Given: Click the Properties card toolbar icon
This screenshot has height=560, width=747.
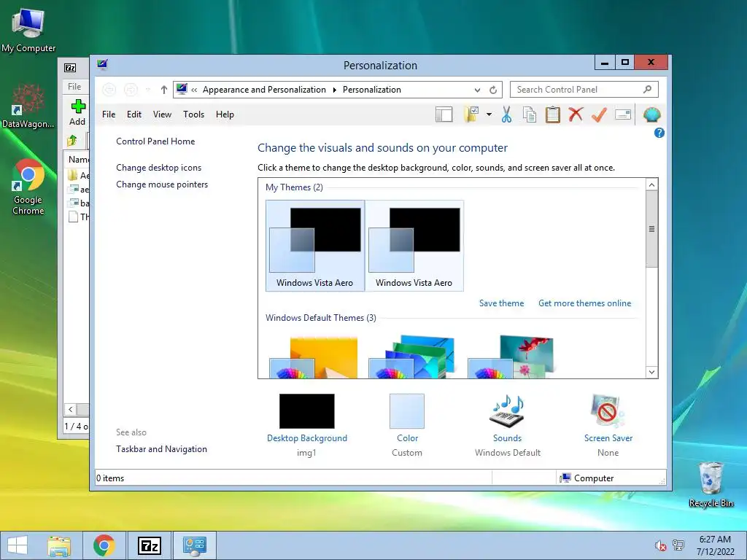Looking at the screenshot, I should point(623,114).
